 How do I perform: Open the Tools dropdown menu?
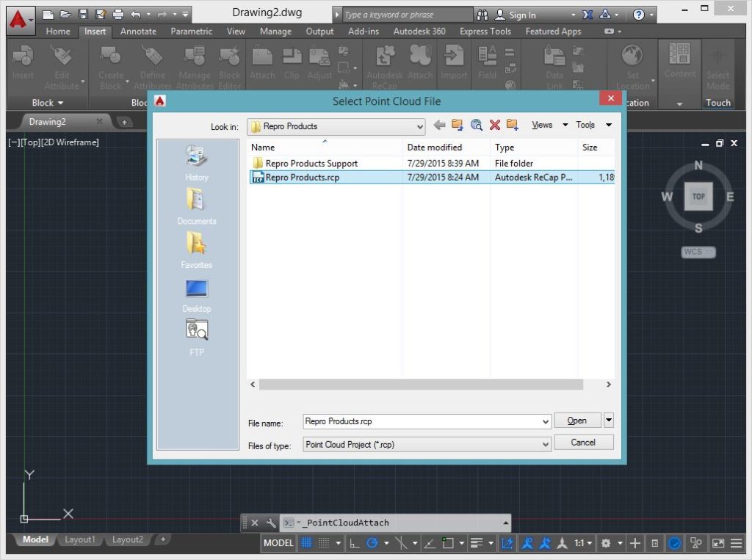pos(593,125)
